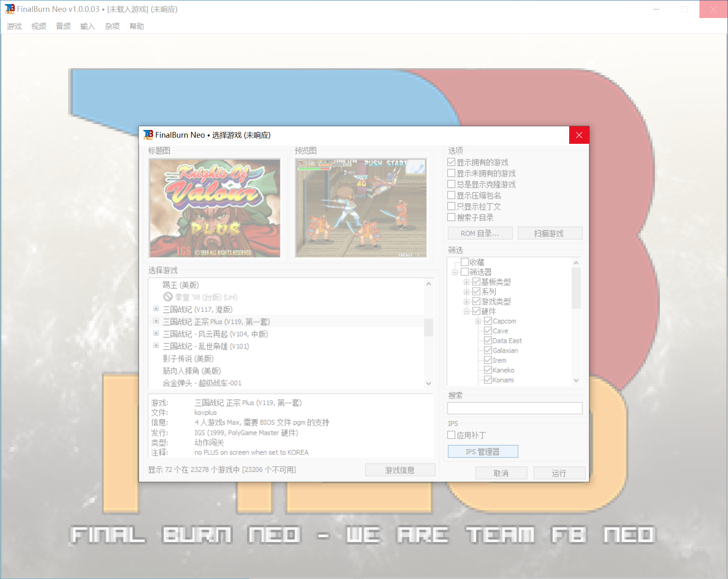
Task: Click the 游戏信息 button
Action: (400, 470)
